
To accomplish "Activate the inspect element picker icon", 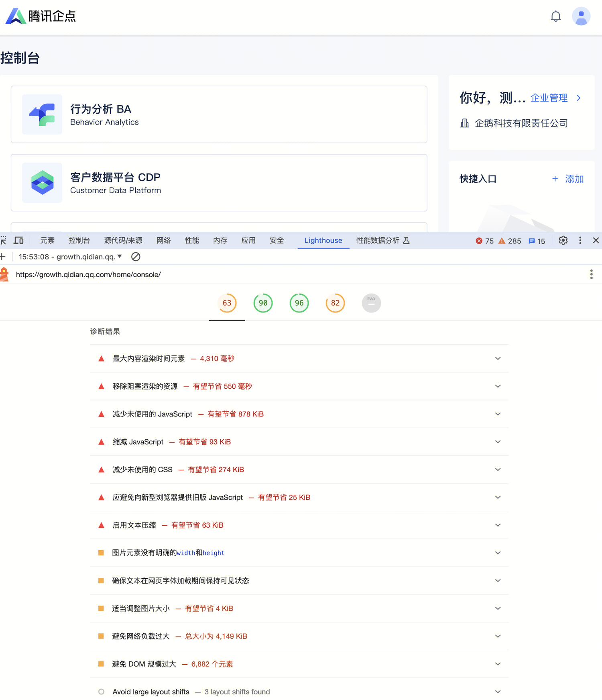I will 3,241.
